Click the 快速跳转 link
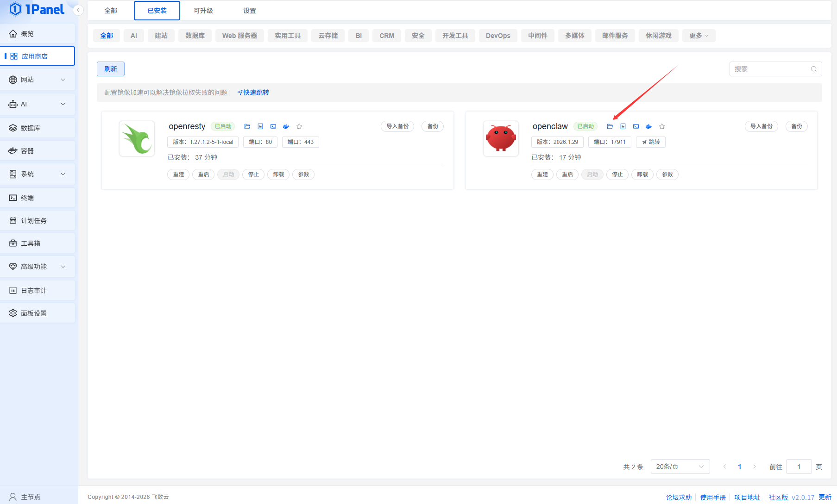 (253, 93)
